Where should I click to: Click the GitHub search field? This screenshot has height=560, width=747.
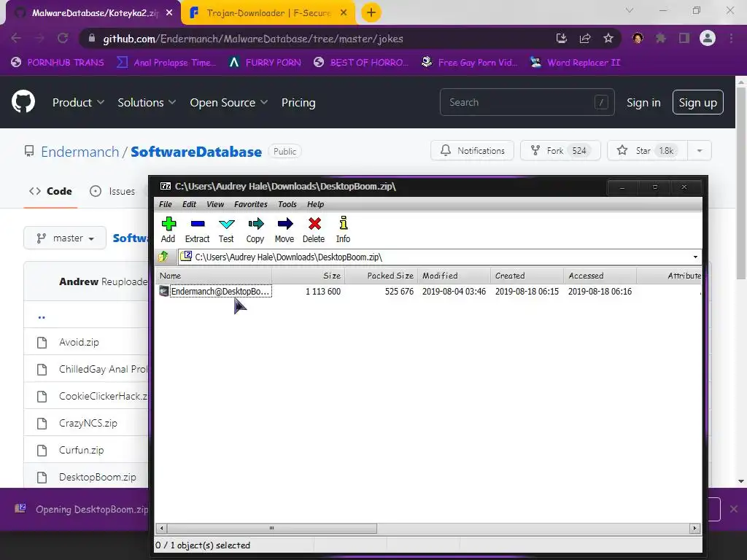[527, 102]
